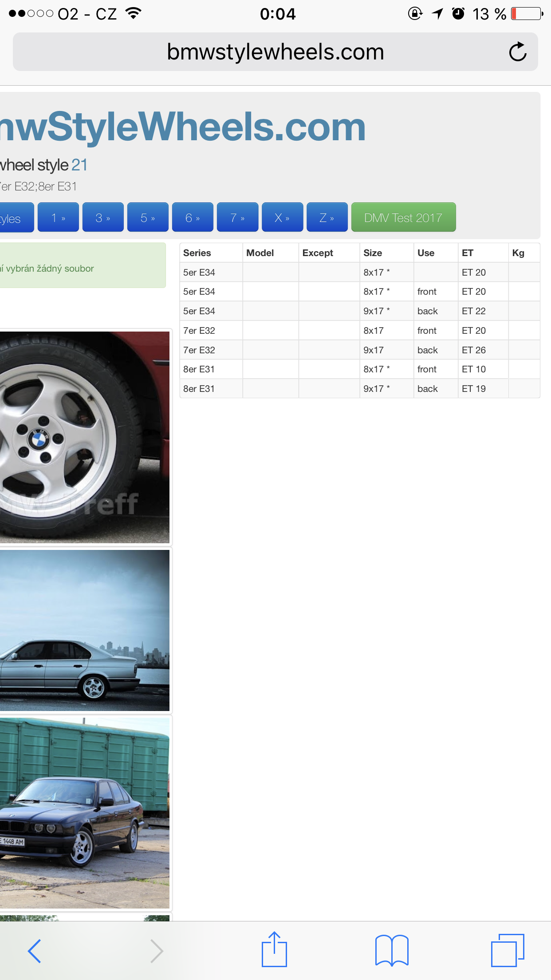Tap the battery indicator in status bar
The width and height of the screenshot is (551, 980).
coord(527,14)
